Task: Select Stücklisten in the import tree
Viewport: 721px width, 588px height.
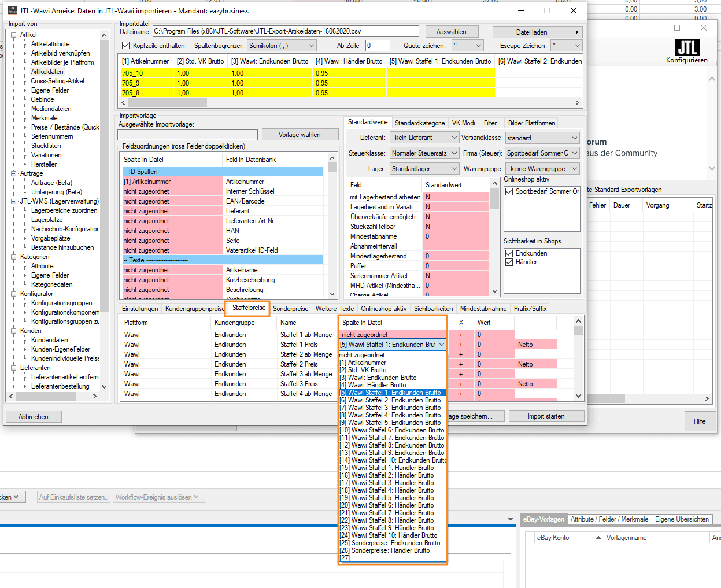Action: pyautogui.click(x=46, y=146)
